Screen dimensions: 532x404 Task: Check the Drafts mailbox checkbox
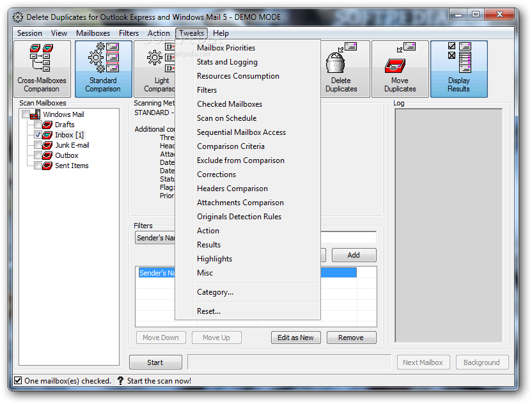[38, 125]
